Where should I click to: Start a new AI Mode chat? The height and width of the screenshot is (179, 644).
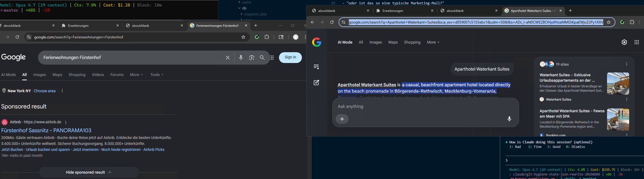316,82
